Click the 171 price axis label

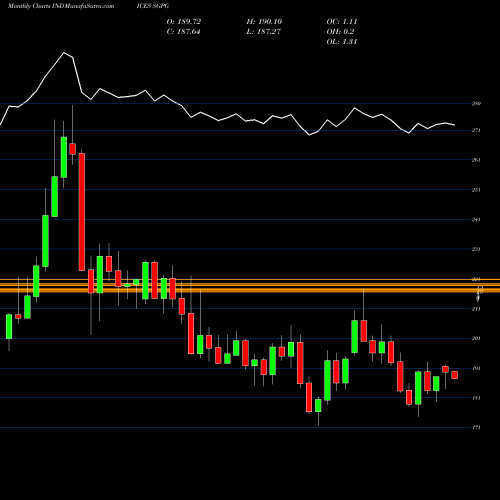click(x=476, y=427)
